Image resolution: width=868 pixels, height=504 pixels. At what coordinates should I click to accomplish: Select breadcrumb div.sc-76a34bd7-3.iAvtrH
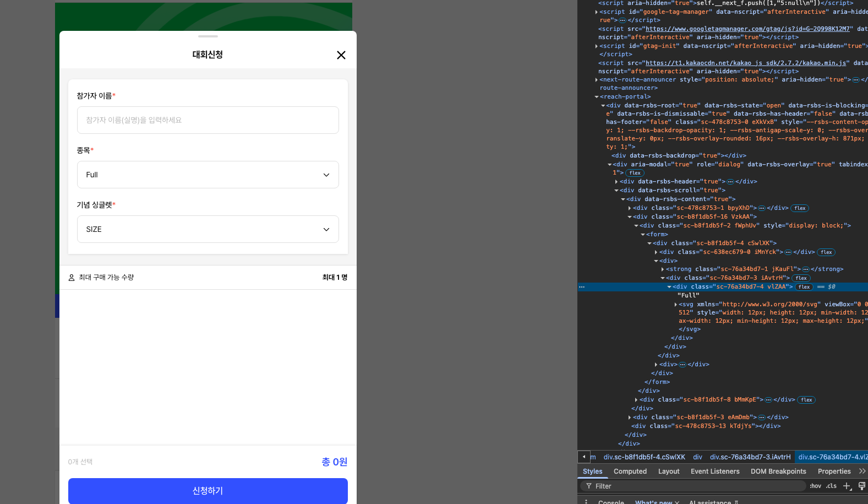(x=750, y=457)
